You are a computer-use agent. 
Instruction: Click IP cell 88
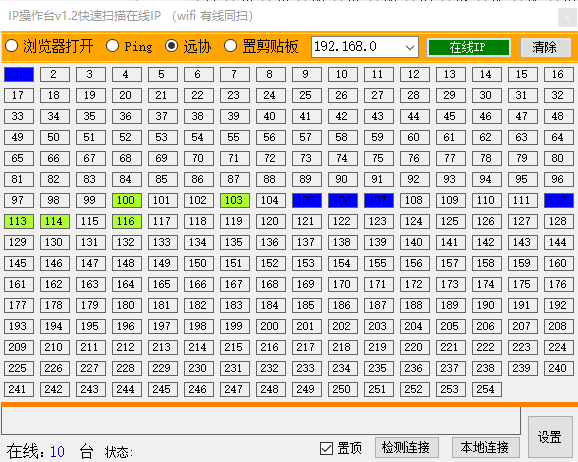tap(271, 180)
